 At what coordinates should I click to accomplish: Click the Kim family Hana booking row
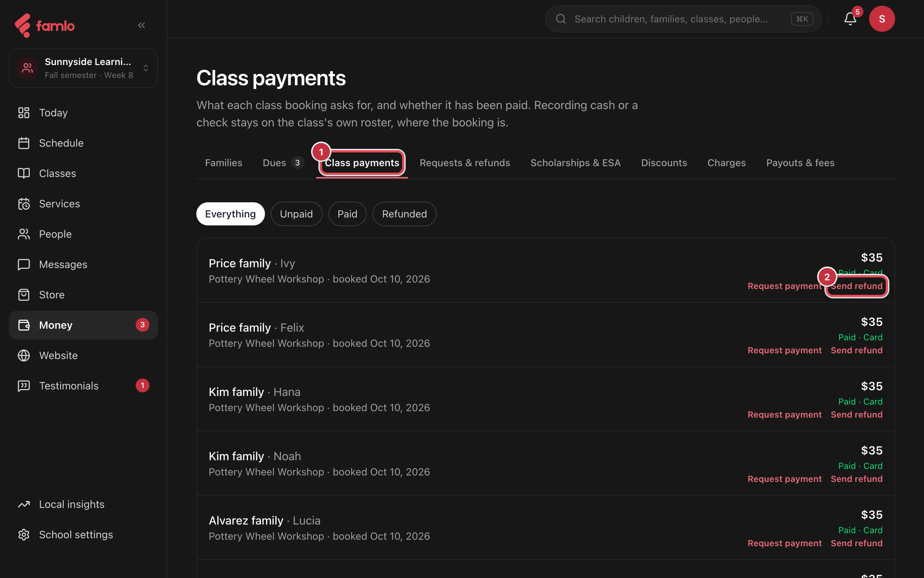pos(546,399)
